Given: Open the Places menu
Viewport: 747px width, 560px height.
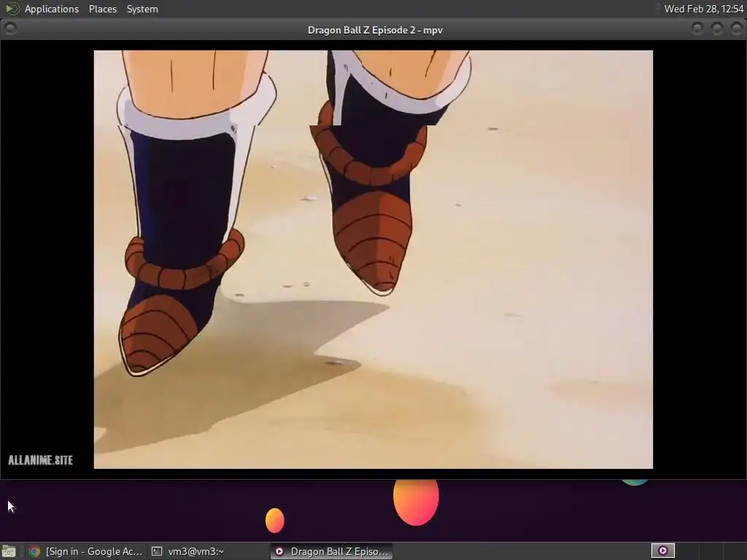Looking at the screenshot, I should [x=102, y=9].
